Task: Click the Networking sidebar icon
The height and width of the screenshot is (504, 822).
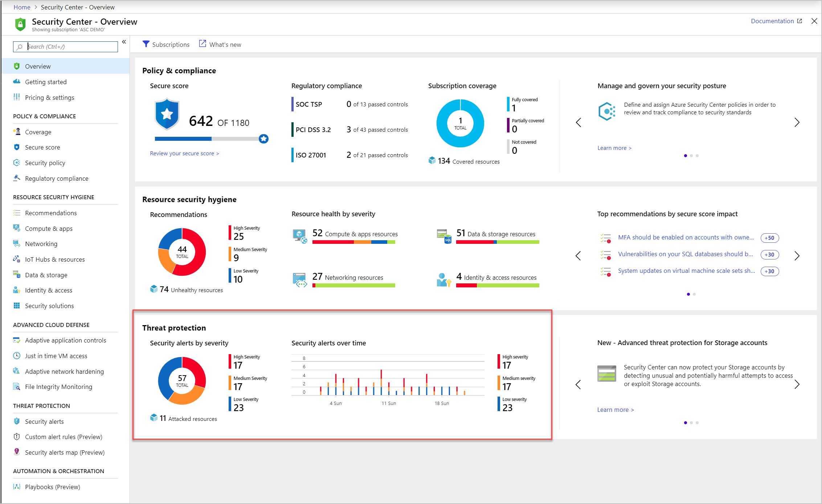Action: pos(17,243)
